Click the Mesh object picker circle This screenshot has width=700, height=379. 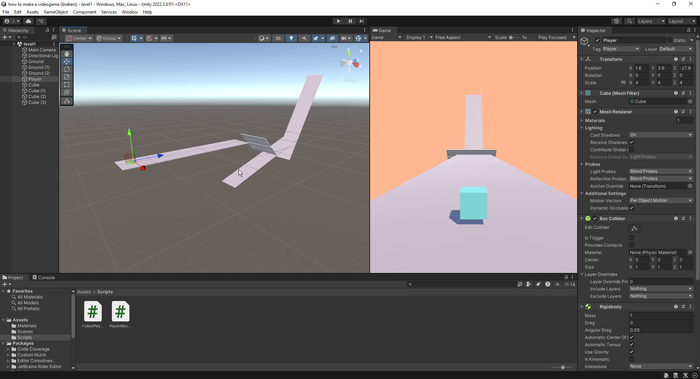tap(690, 101)
